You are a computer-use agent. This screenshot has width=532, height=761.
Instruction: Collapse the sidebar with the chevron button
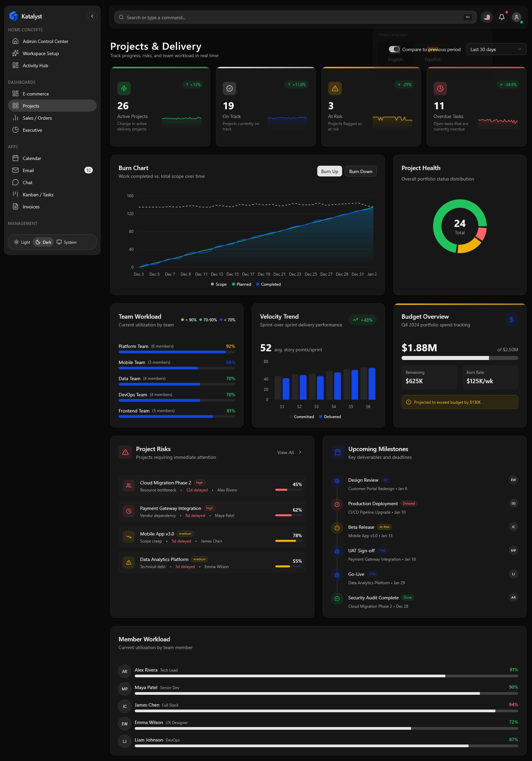click(x=92, y=16)
